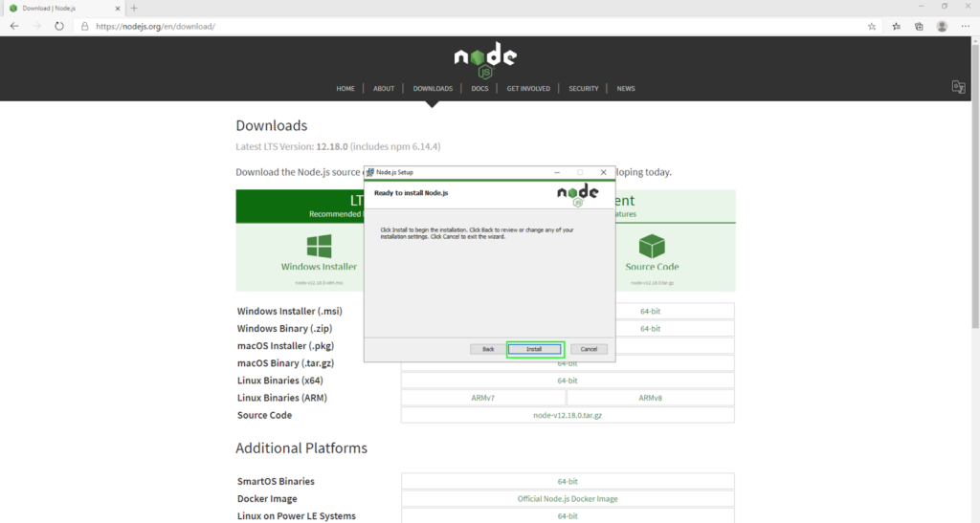Go Back in the Node.js Setup wizard
The image size is (980, 523).
pyautogui.click(x=488, y=349)
